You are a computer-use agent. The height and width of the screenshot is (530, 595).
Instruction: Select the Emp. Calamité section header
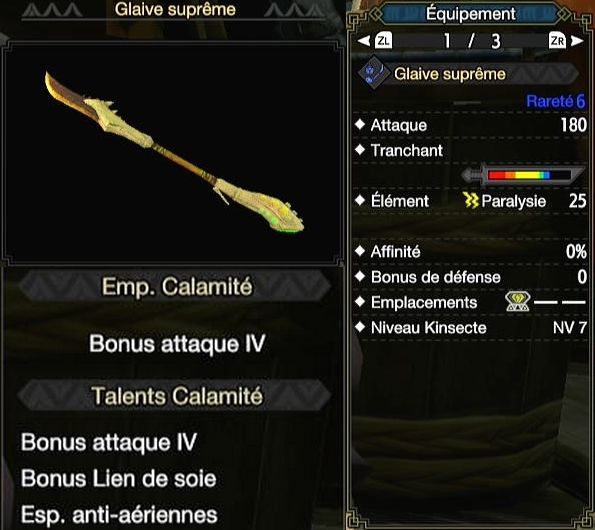coord(176,286)
